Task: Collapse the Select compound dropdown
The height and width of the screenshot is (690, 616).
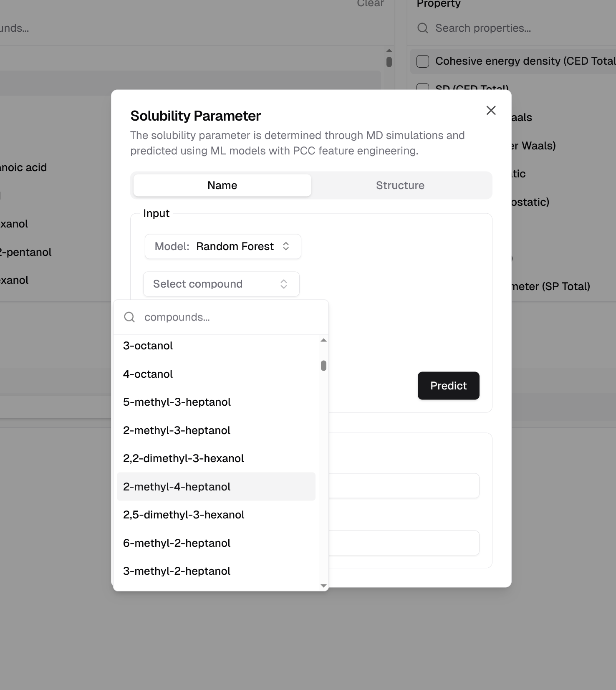Action: tap(221, 284)
